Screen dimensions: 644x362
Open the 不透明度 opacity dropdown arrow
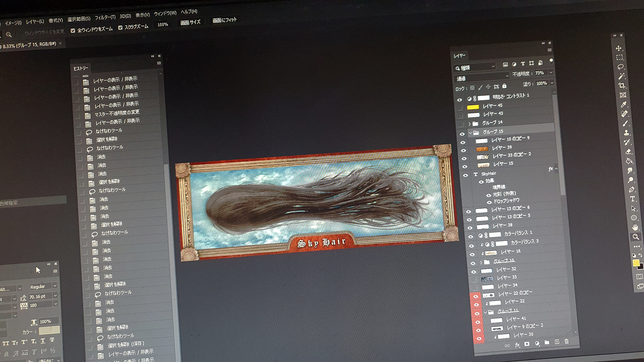551,72
